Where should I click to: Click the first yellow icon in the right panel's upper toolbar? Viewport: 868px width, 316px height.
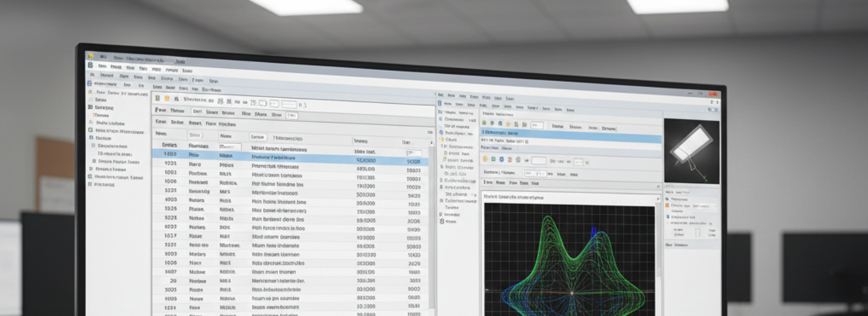click(x=484, y=123)
